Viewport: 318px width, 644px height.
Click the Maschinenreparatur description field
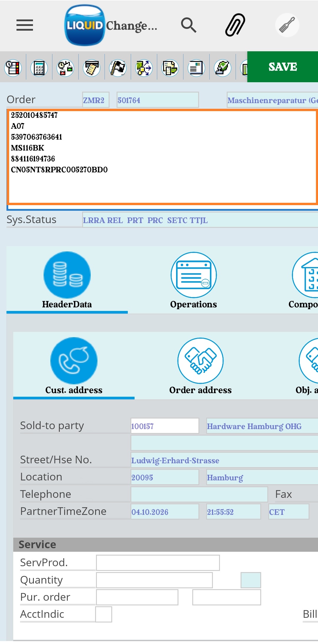coord(272,100)
